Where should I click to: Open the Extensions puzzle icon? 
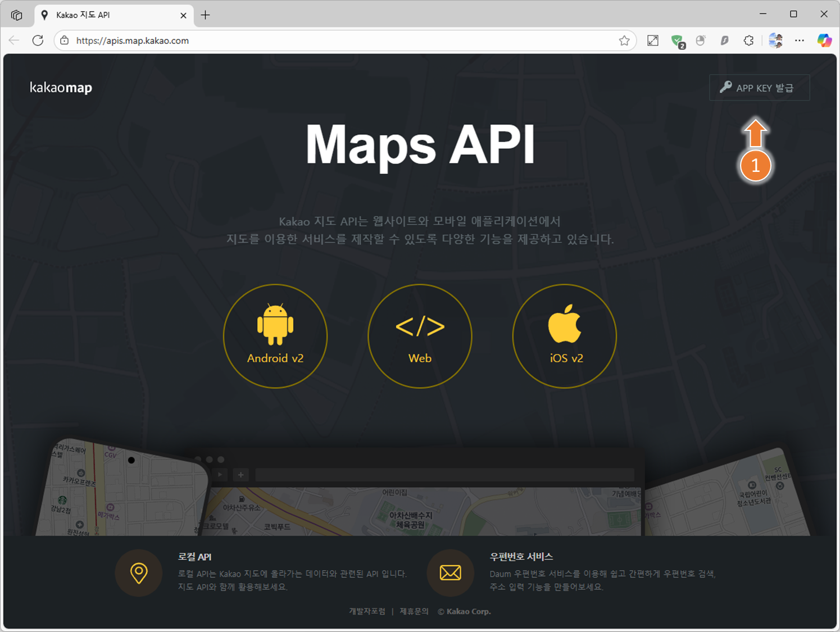tap(748, 40)
